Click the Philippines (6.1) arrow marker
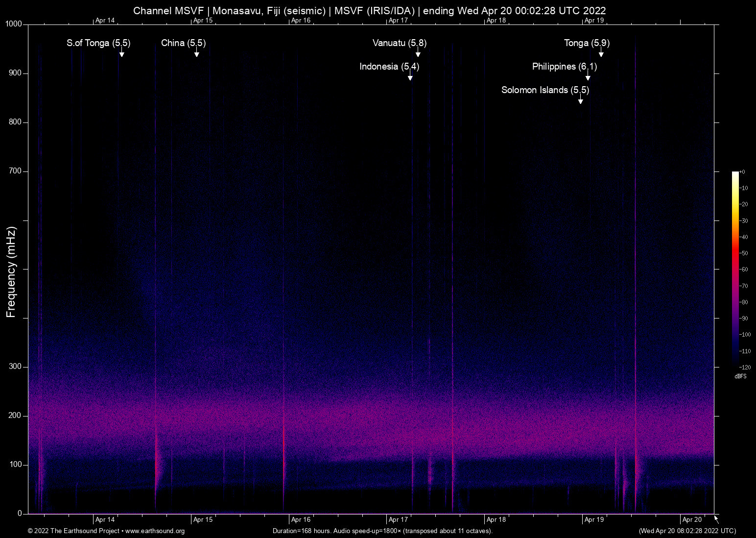 [588, 76]
